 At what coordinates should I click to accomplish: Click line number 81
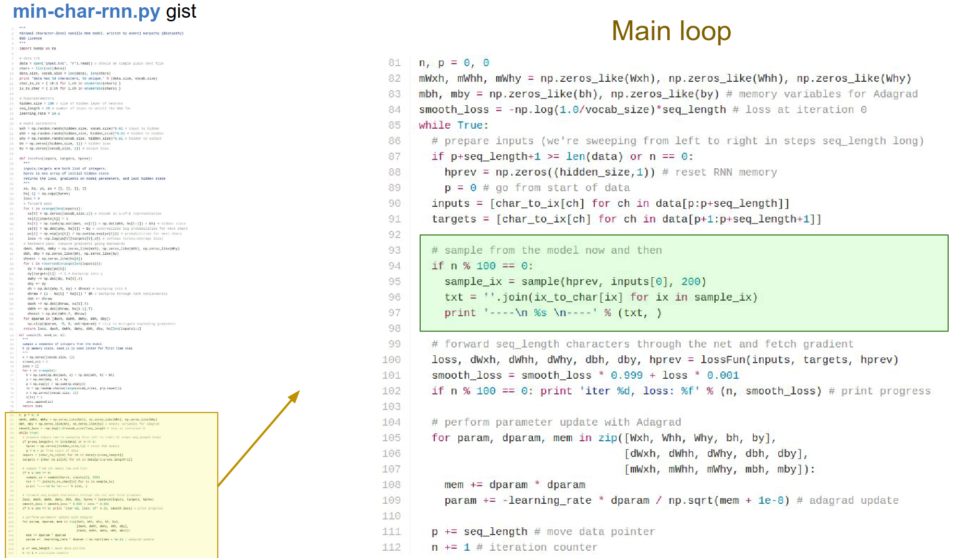(394, 63)
